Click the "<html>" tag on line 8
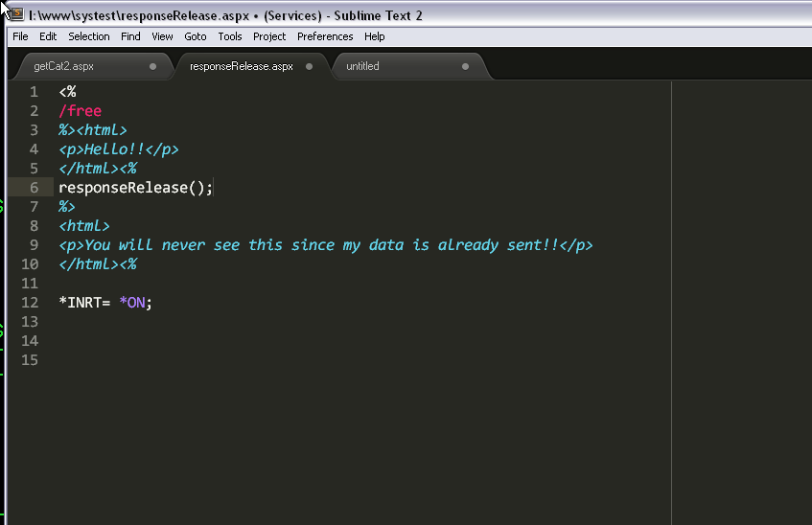Viewport: 812px width, 525px height. coord(84,226)
